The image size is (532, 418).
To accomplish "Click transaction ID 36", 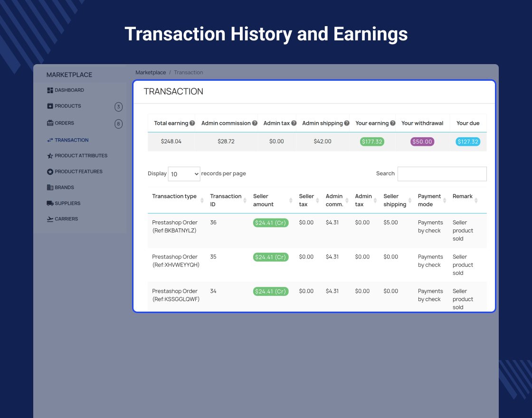I will point(213,223).
